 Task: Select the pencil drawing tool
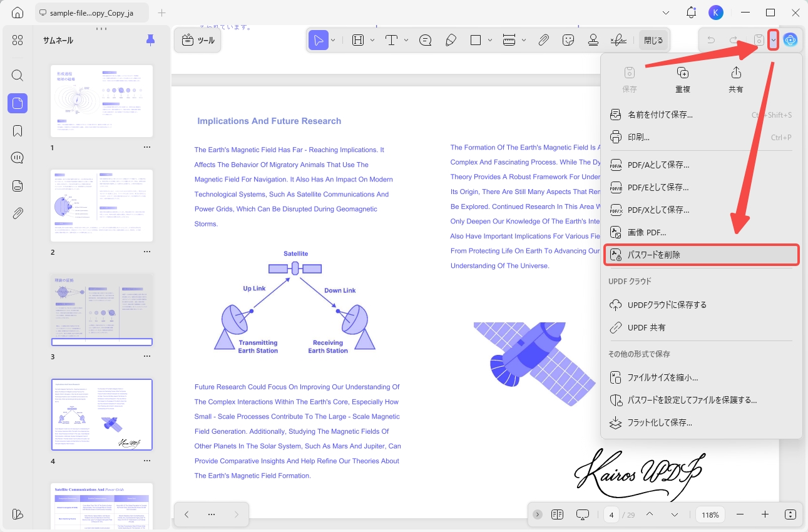coord(451,40)
